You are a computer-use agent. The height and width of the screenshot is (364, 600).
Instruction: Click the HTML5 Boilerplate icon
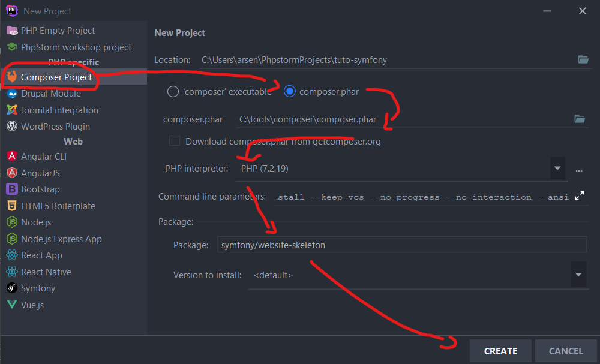coord(11,206)
